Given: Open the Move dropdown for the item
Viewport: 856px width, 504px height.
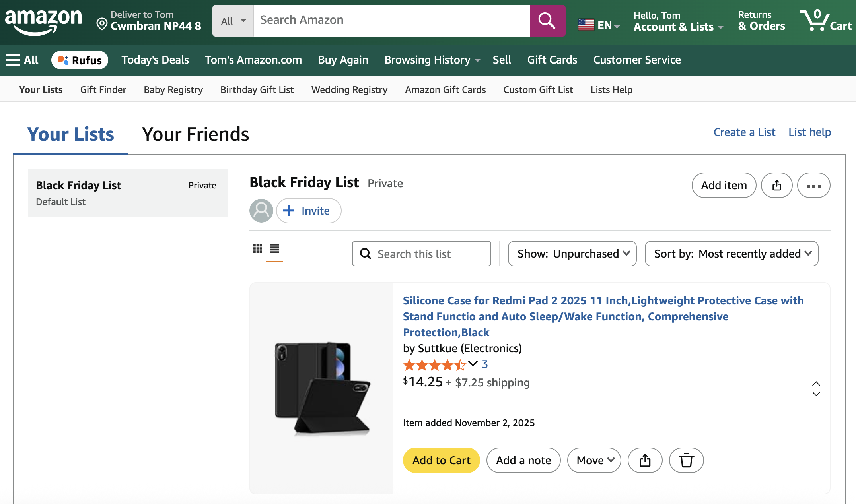Looking at the screenshot, I should (594, 460).
